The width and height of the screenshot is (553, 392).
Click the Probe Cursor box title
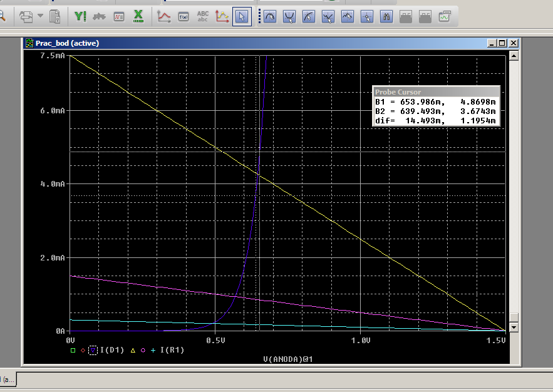(398, 92)
